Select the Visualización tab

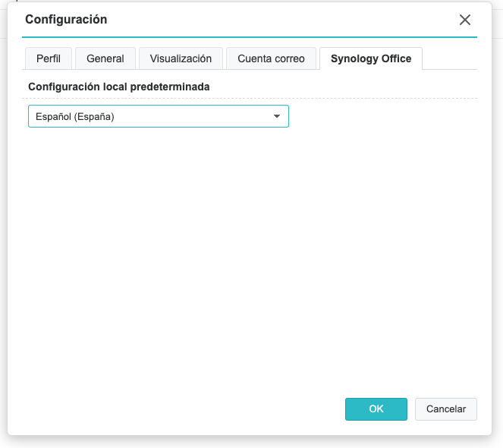181,58
